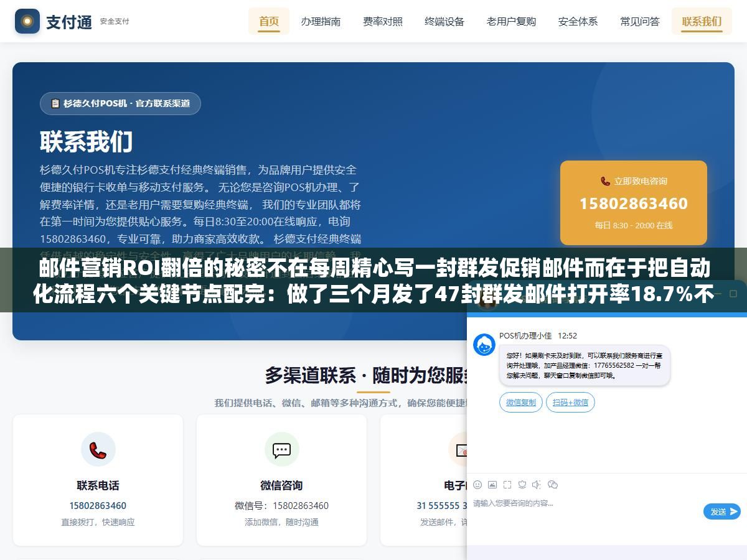Click the 多渠道联系 section heading
Screen dimensions: 747x560
point(367,375)
